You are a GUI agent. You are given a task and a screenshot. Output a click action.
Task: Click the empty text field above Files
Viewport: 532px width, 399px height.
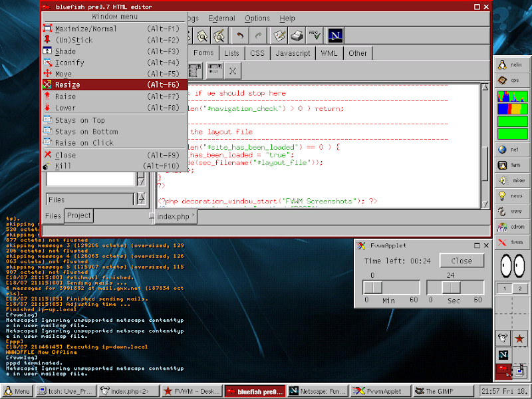pyautogui.click(x=90, y=178)
